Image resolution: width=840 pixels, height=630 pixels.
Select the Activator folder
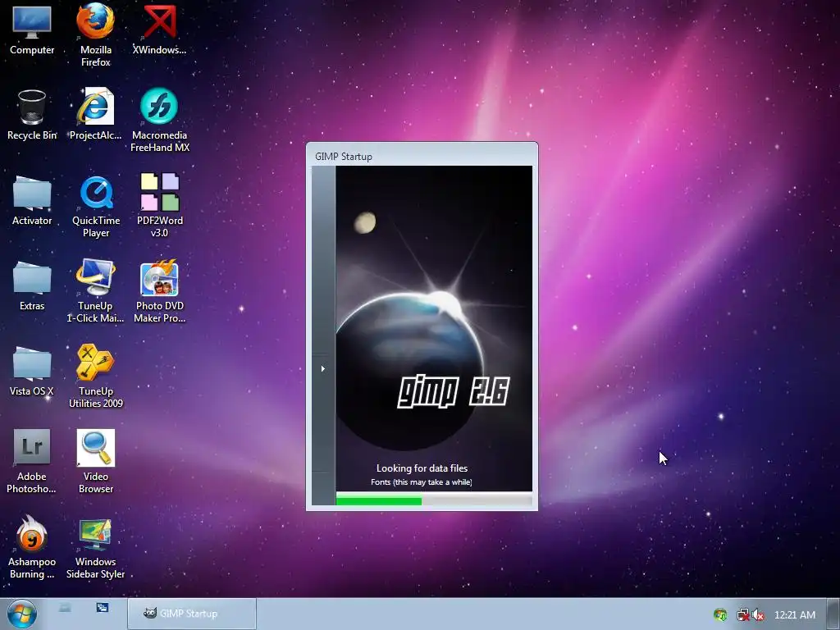coord(32,200)
